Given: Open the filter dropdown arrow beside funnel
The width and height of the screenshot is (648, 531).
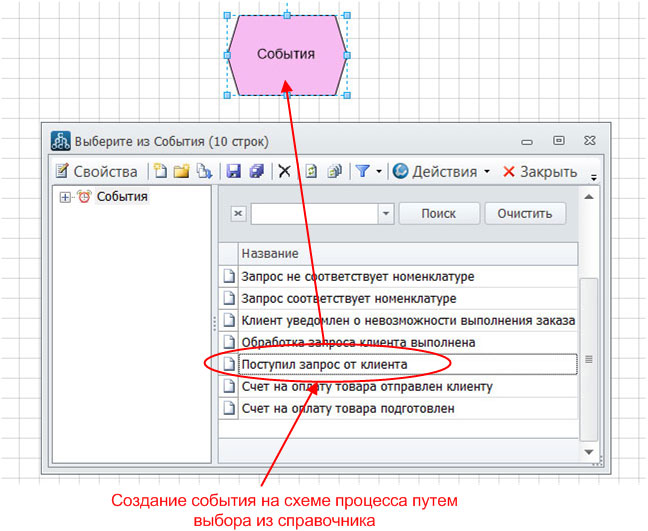Looking at the screenshot, I should tap(379, 172).
